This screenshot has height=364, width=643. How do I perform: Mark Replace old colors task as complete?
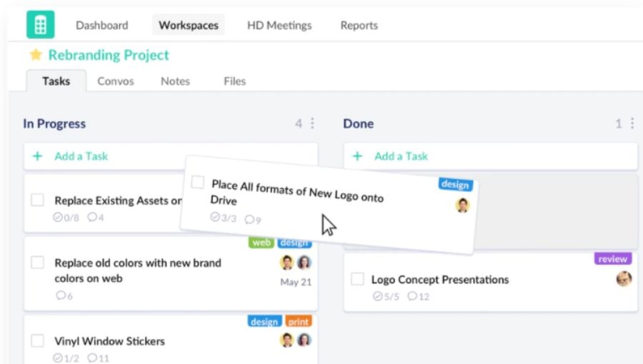(38, 263)
